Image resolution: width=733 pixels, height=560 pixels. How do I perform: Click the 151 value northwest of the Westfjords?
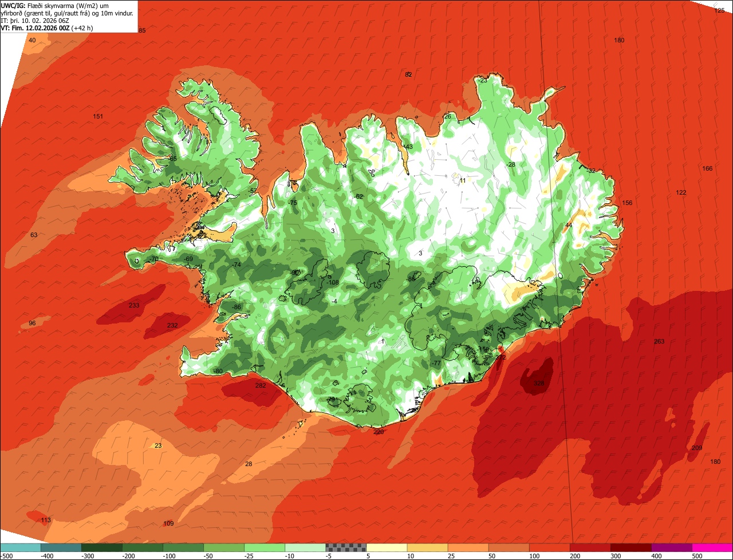98,116
